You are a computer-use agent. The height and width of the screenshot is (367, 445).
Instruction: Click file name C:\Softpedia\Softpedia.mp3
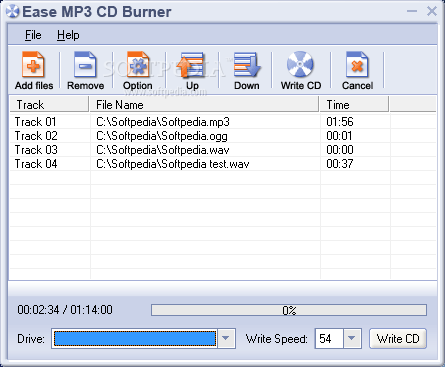[163, 122]
